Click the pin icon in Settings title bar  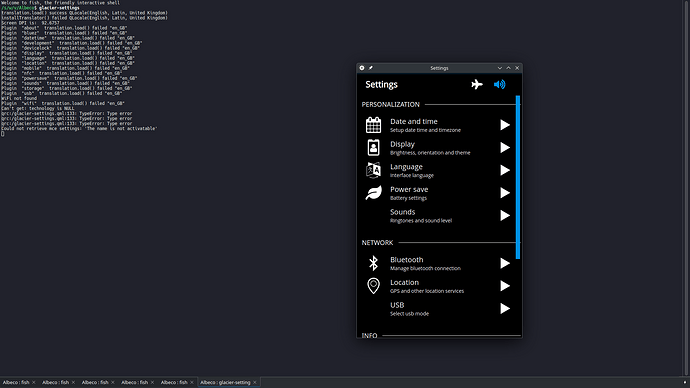click(371, 68)
